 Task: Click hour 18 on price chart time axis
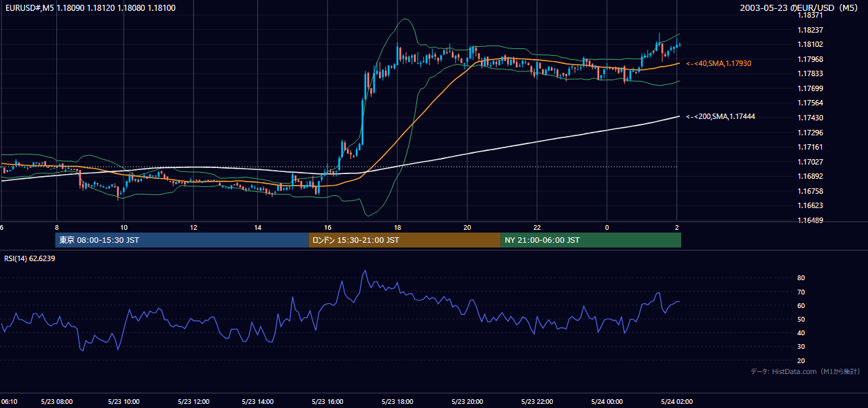397,227
